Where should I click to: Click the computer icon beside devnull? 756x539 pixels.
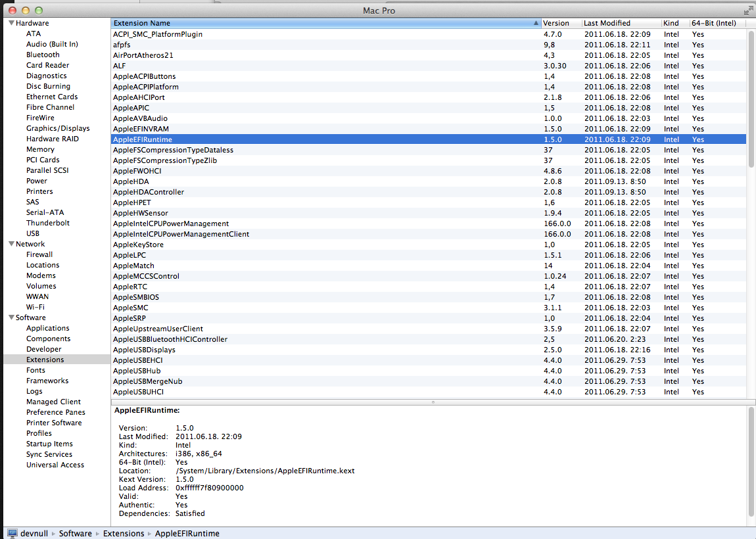coord(12,533)
